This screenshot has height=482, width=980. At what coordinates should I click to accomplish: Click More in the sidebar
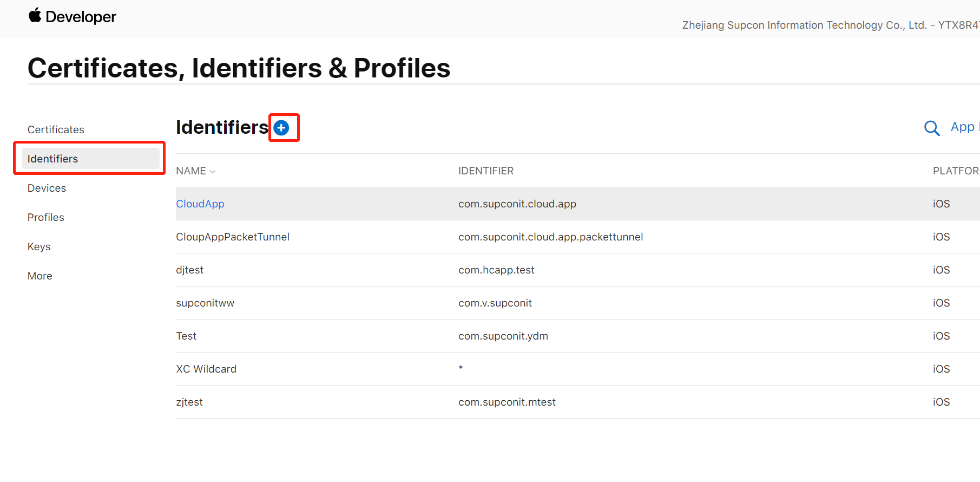(40, 276)
